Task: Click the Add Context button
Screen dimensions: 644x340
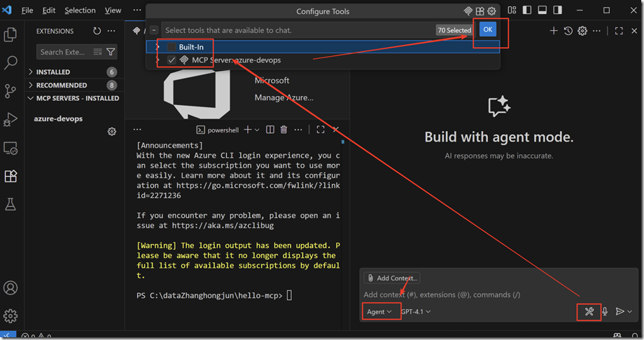Action: pos(392,278)
